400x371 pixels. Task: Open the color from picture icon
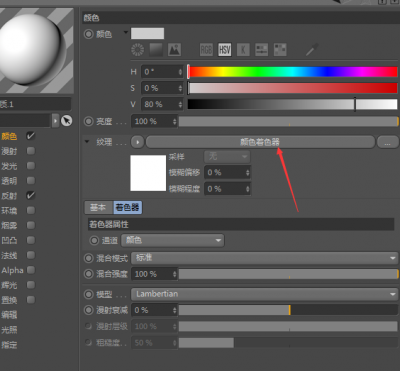tap(174, 50)
